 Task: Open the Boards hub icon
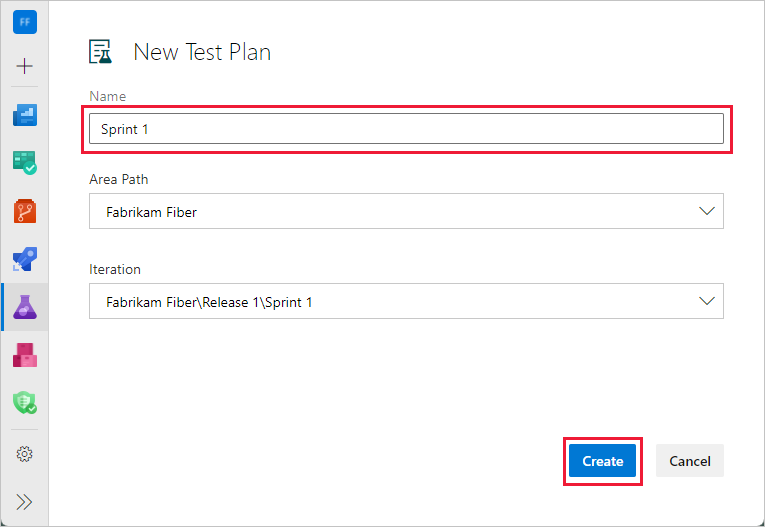25,163
